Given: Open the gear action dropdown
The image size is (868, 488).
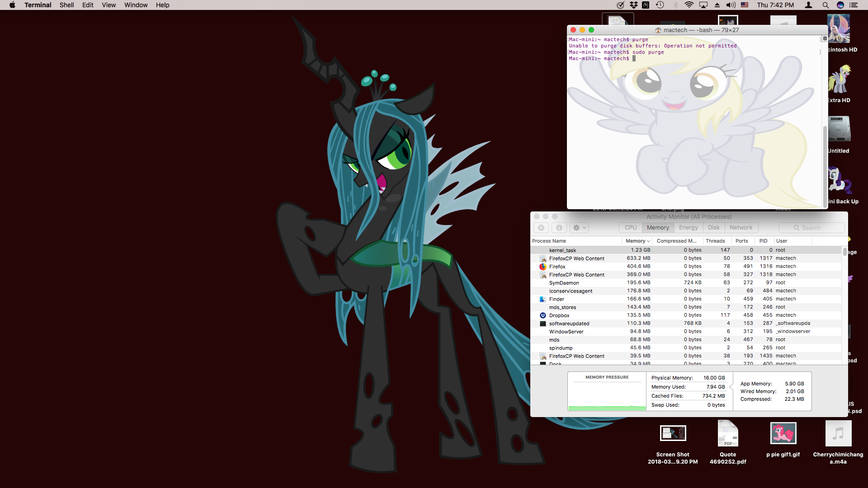Looking at the screenshot, I should [x=579, y=228].
